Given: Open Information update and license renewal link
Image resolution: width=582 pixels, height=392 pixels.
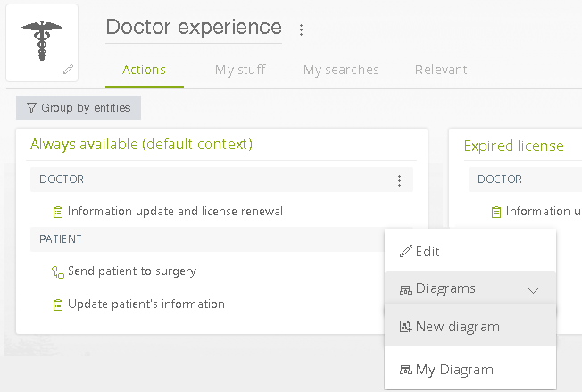Looking at the screenshot, I should point(175,212).
